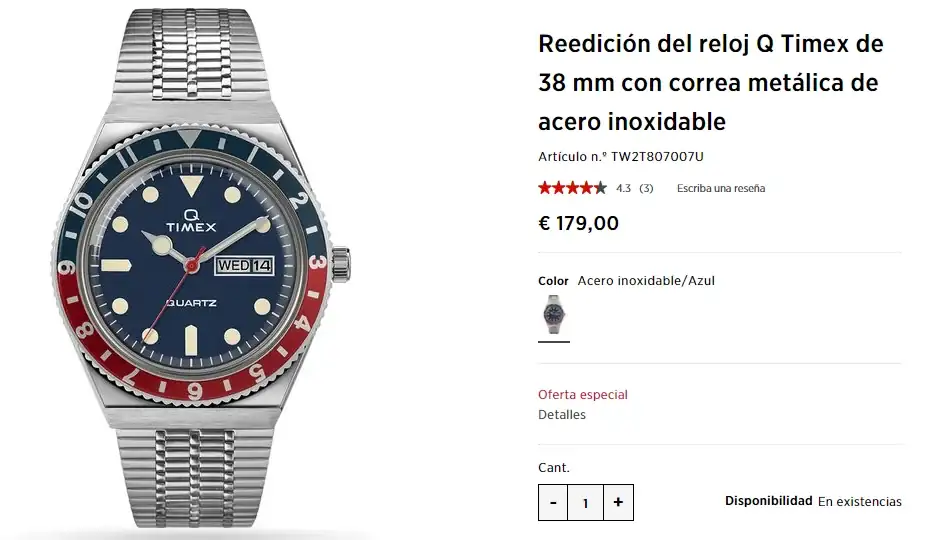Open the Detalles link under Oferta especial
The width and height of the screenshot is (925, 540).
tap(562, 415)
